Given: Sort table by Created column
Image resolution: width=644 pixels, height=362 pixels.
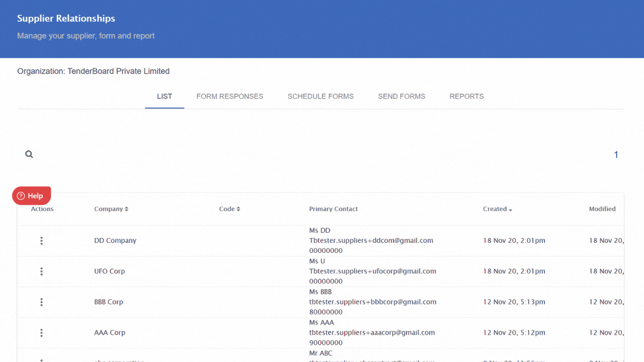Looking at the screenshot, I should click(x=498, y=209).
